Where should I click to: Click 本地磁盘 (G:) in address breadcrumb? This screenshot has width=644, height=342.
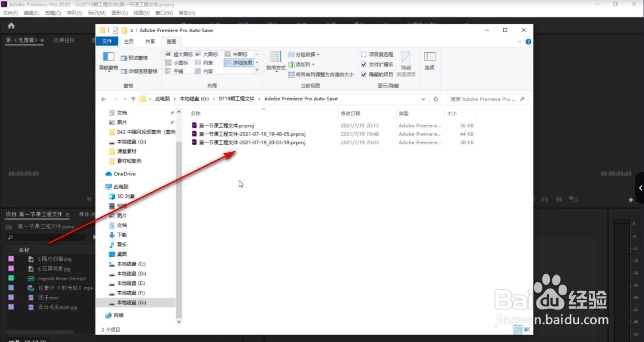(x=194, y=99)
